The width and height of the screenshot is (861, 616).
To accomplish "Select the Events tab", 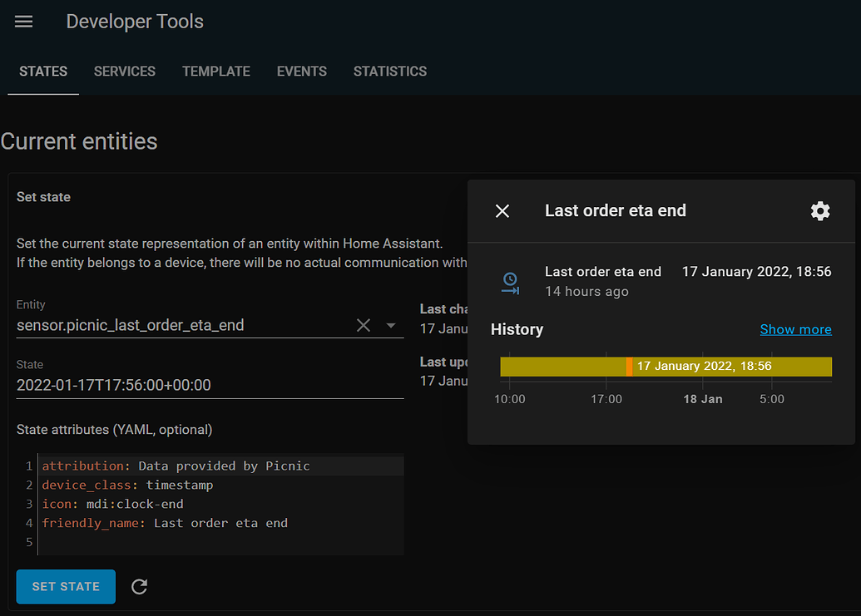I will click(x=302, y=71).
